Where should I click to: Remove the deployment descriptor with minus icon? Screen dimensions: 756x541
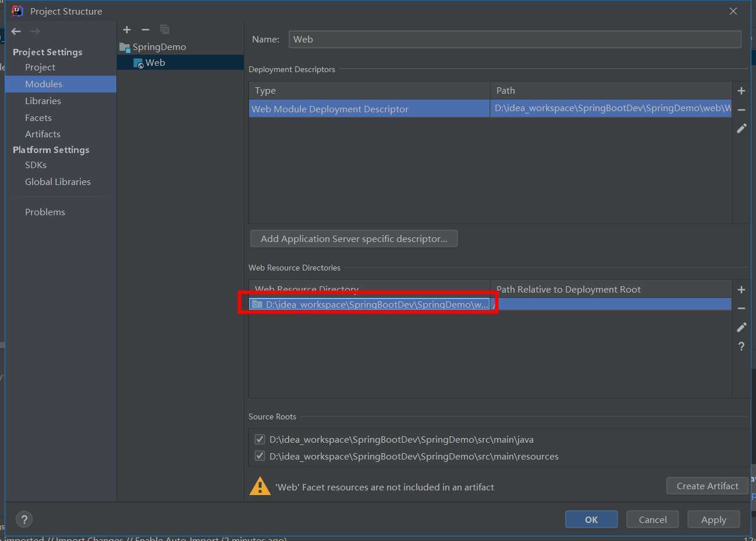tap(741, 109)
